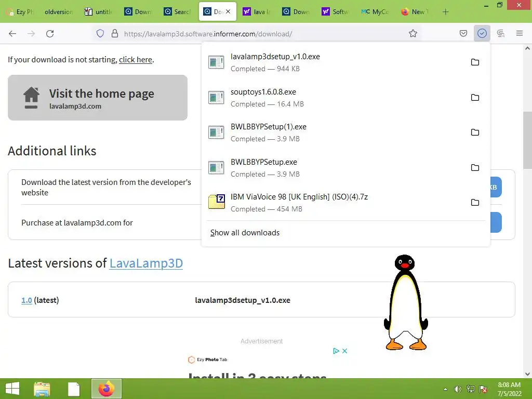This screenshot has height=399, width=532.
Task: Bookmark this page with the star
Action: point(413,33)
